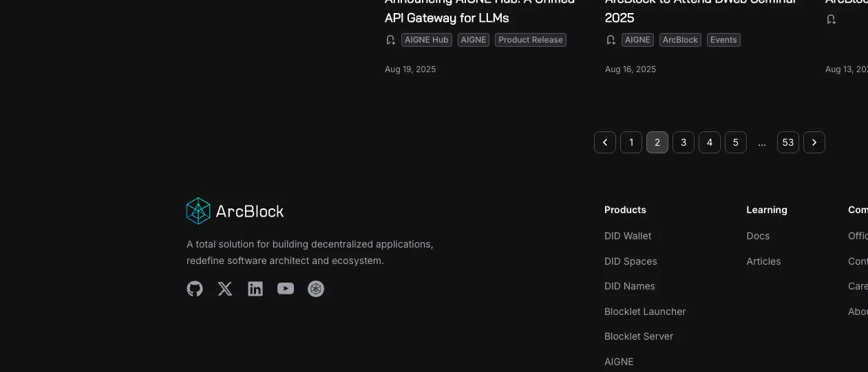The image size is (868, 372).
Task: Open the GitHub social icon
Action: coord(195,289)
